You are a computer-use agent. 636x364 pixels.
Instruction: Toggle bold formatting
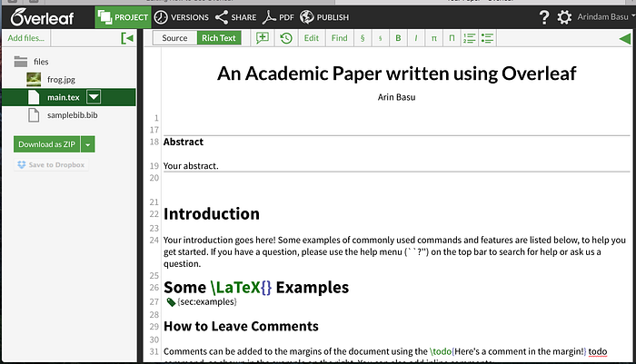(x=398, y=38)
